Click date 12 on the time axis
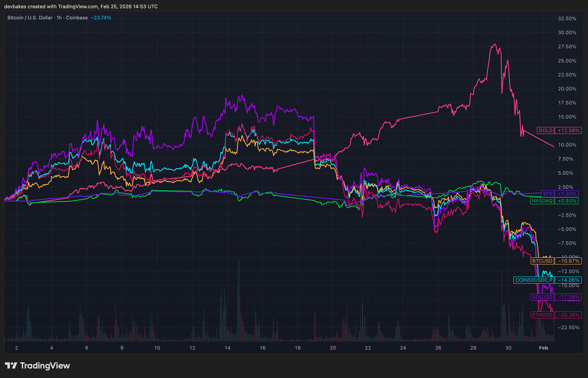Screen dimensions: 588x378 pyautogui.click(x=192, y=348)
